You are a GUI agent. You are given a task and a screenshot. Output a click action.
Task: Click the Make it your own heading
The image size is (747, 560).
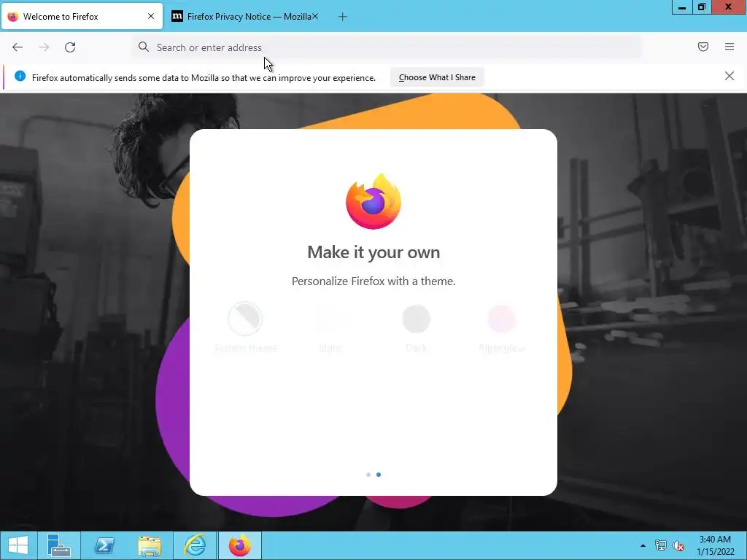click(x=373, y=252)
